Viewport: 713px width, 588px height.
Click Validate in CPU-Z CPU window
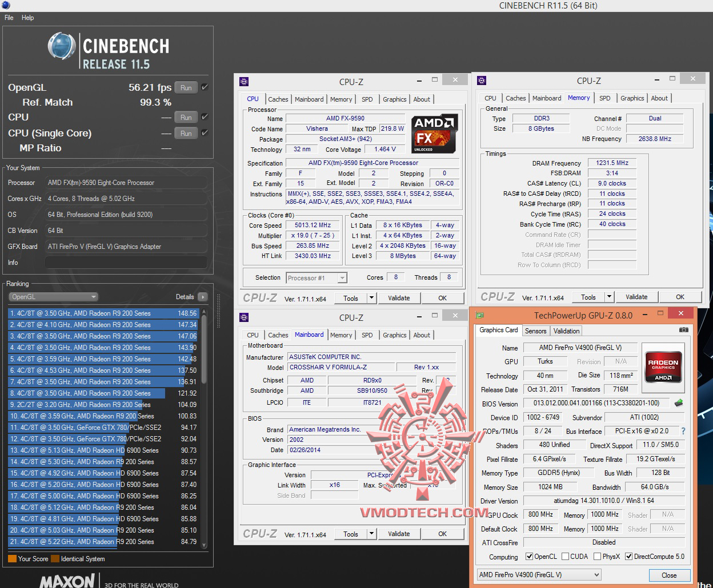tap(399, 298)
